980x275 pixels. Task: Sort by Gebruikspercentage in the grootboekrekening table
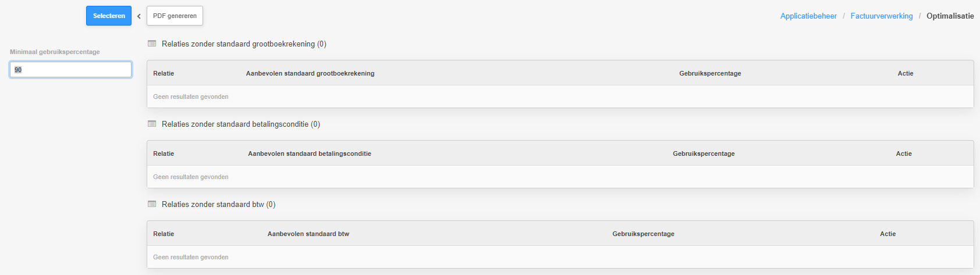(x=710, y=73)
